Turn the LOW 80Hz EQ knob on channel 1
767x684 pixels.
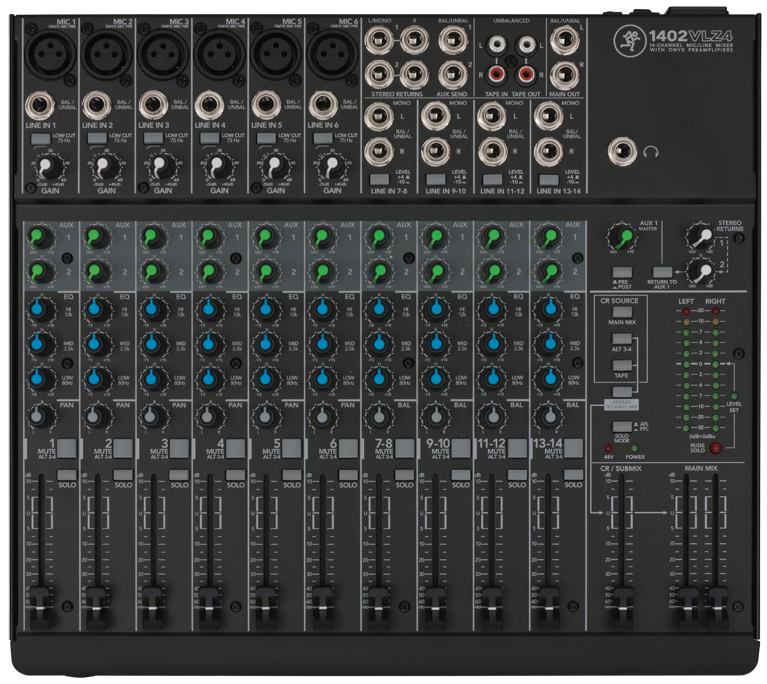[41, 379]
